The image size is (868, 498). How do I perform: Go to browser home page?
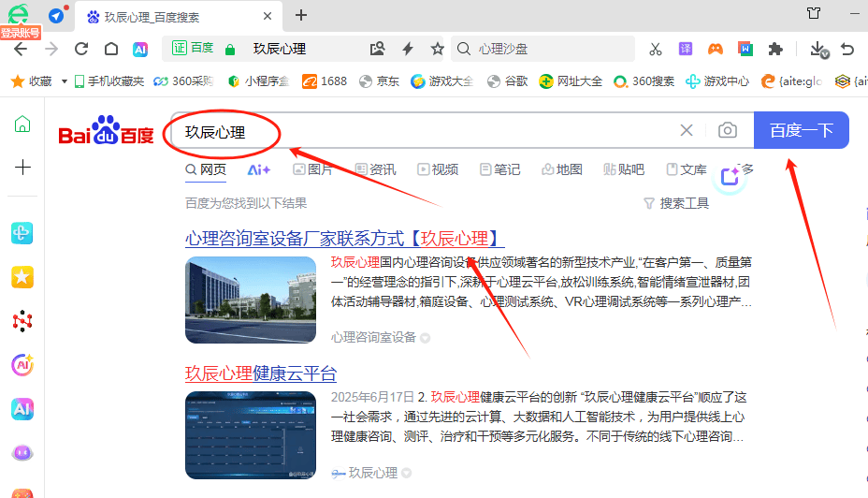(111, 49)
